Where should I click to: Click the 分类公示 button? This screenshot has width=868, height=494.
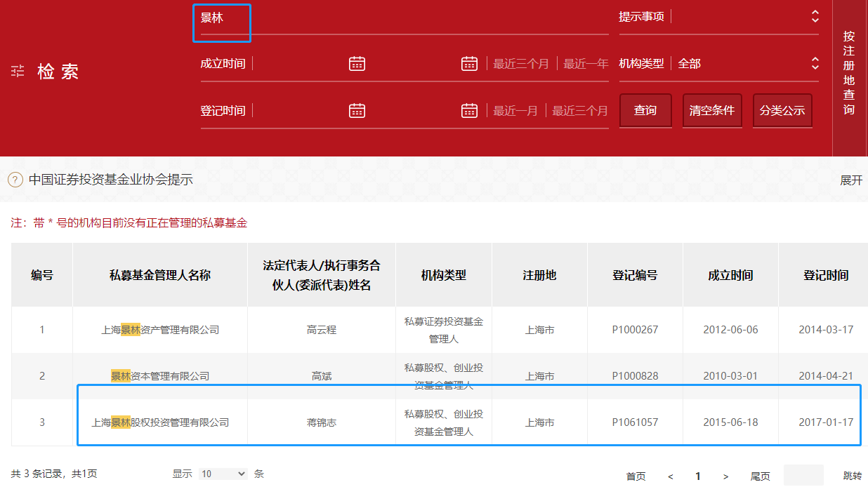pos(782,110)
